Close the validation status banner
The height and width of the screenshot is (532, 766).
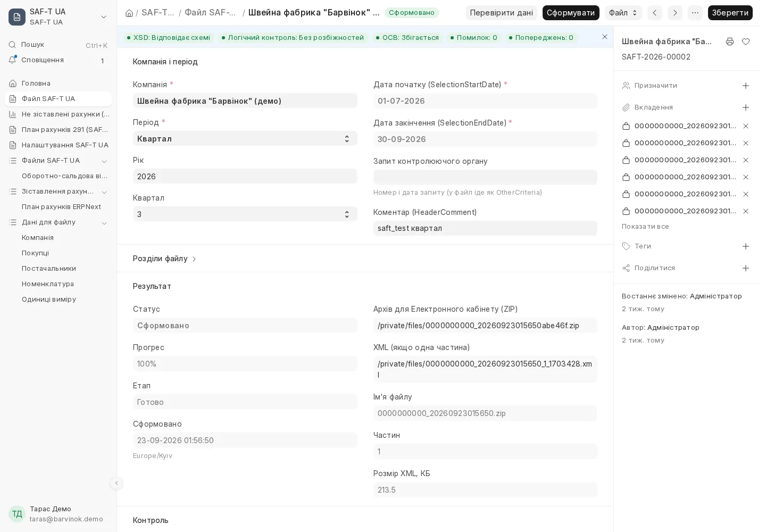click(x=605, y=37)
